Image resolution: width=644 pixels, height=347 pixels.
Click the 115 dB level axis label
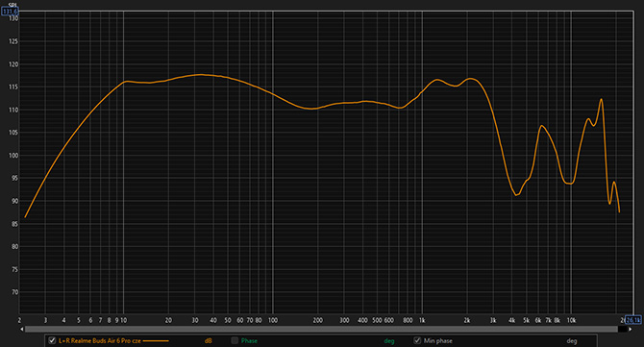point(13,87)
